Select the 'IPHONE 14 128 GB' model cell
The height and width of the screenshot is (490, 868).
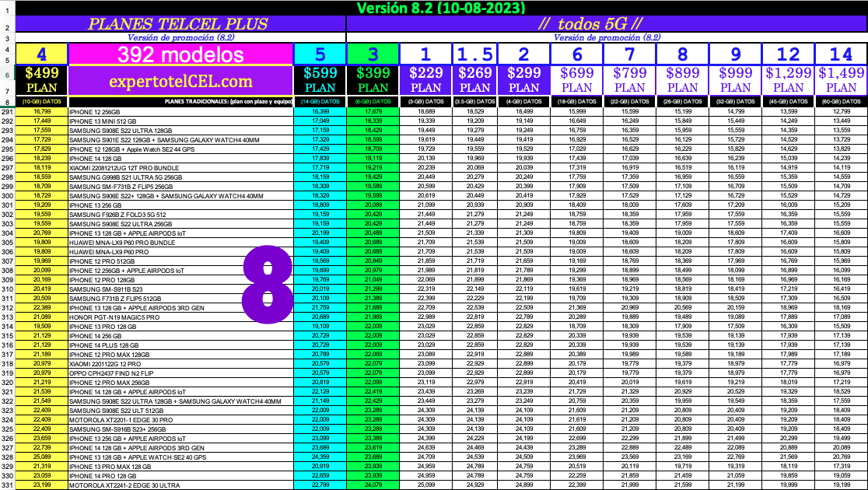tap(180, 159)
